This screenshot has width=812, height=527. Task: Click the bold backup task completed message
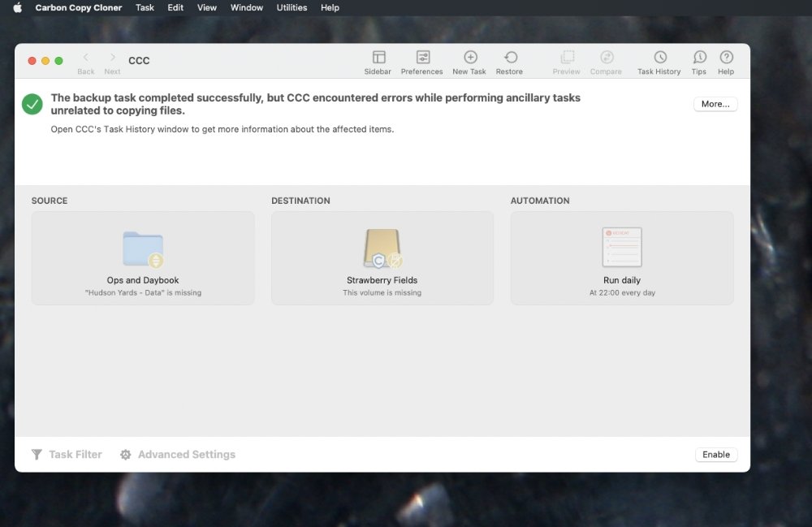tap(315, 104)
